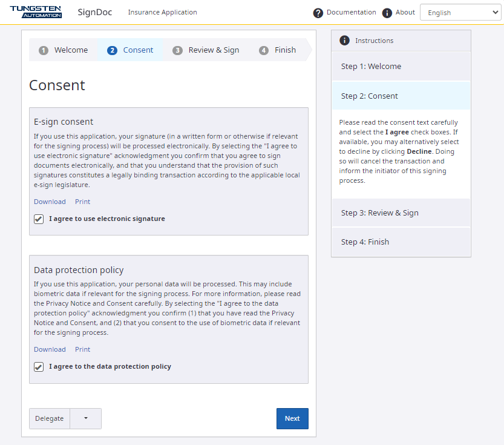Screen dimensions: 504x445
Task: Switch to the Welcome step tab
Action: point(71,51)
